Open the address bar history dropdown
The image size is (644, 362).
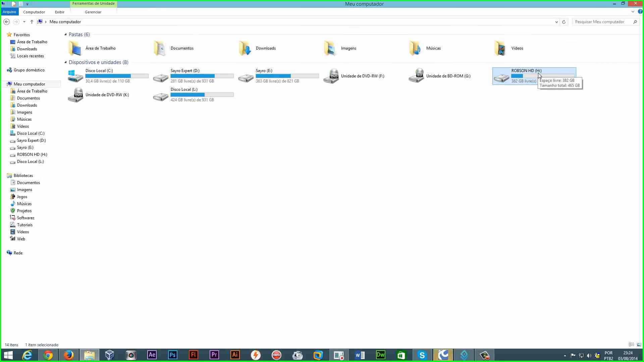pyautogui.click(x=556, y=22)
